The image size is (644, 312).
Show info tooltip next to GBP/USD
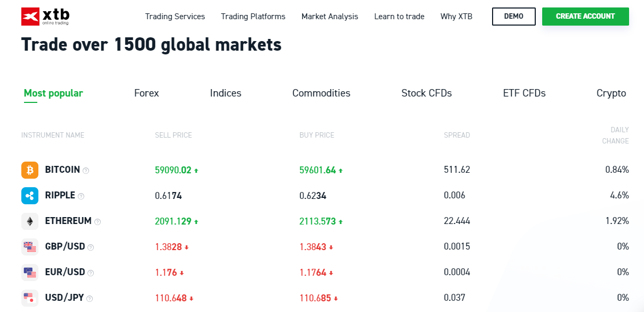pos(91,247)
